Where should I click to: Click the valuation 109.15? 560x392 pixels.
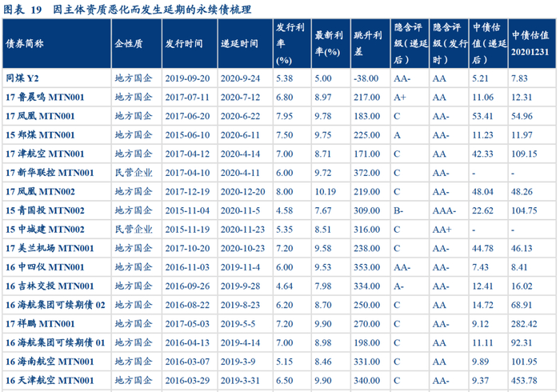click(524, 154)
